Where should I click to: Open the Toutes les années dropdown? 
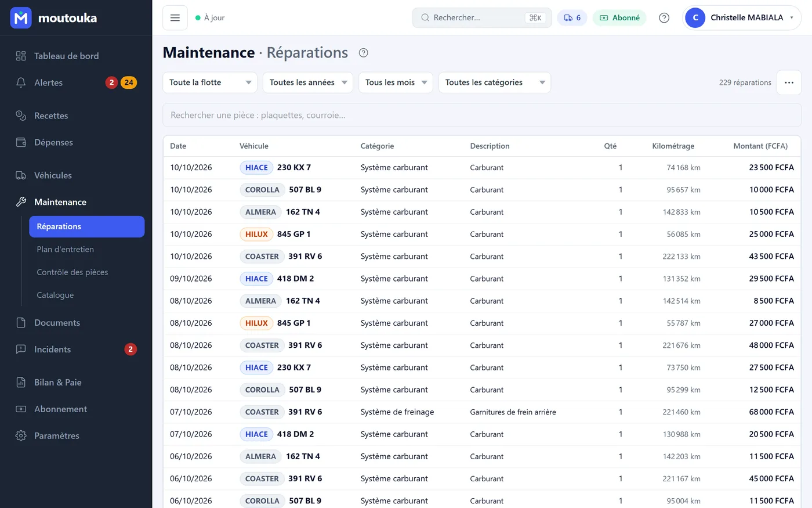308,82
